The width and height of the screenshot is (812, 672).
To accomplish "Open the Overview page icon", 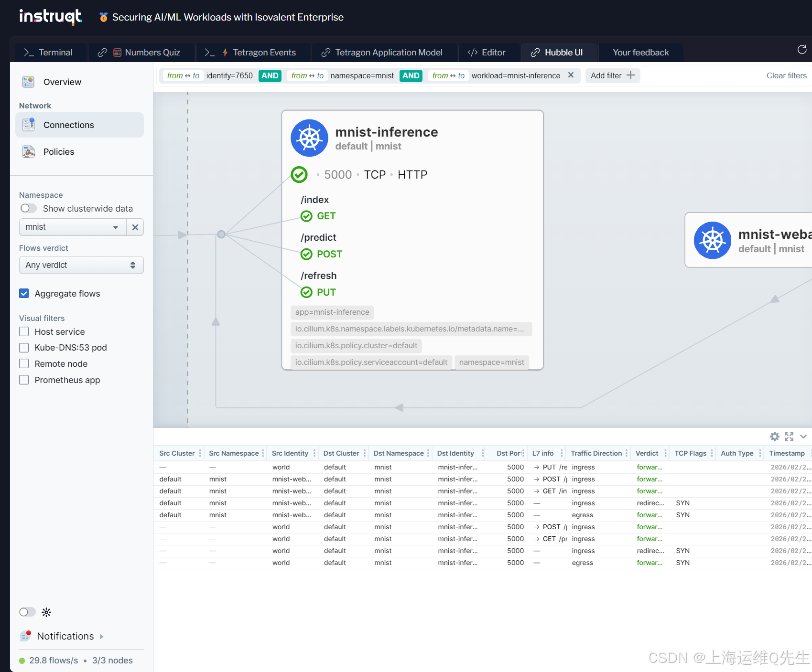I will (28, 82).
